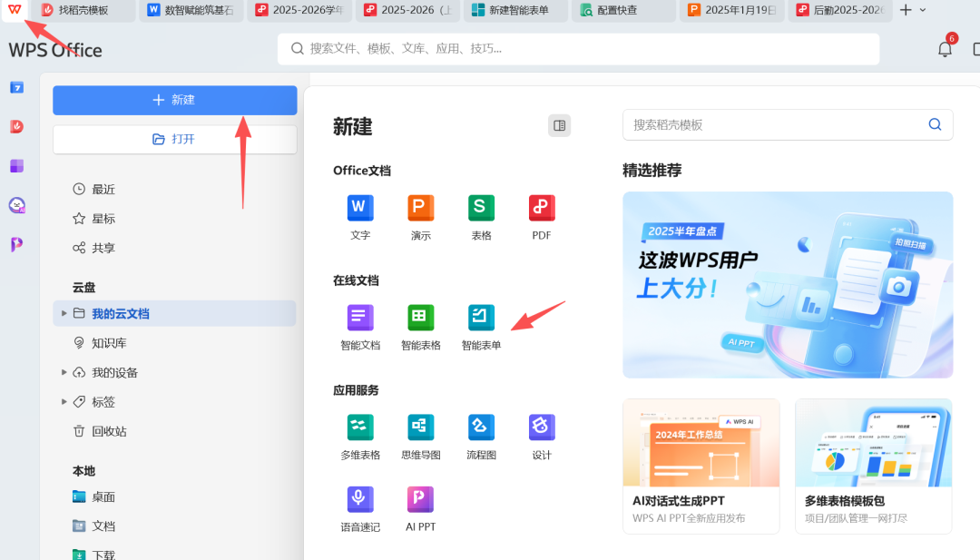Open the calendar app in left sidebar

(x=15, y=87)
